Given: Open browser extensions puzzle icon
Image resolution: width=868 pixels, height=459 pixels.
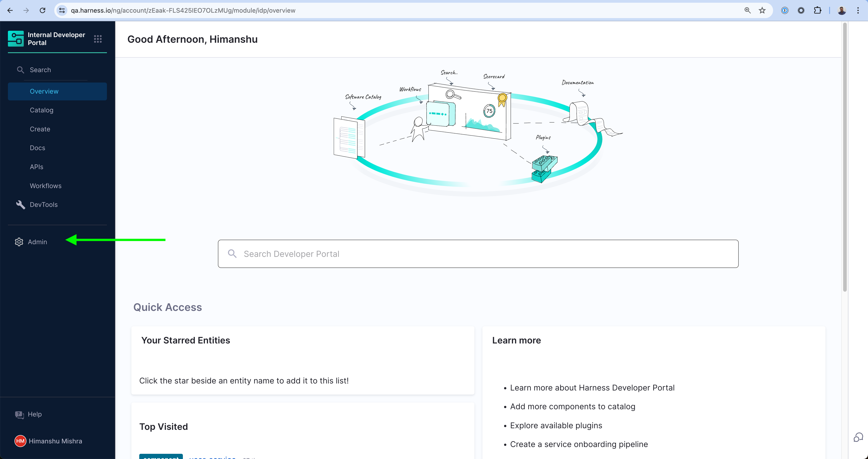Looking at the screenshot, I should coord(817,10).
